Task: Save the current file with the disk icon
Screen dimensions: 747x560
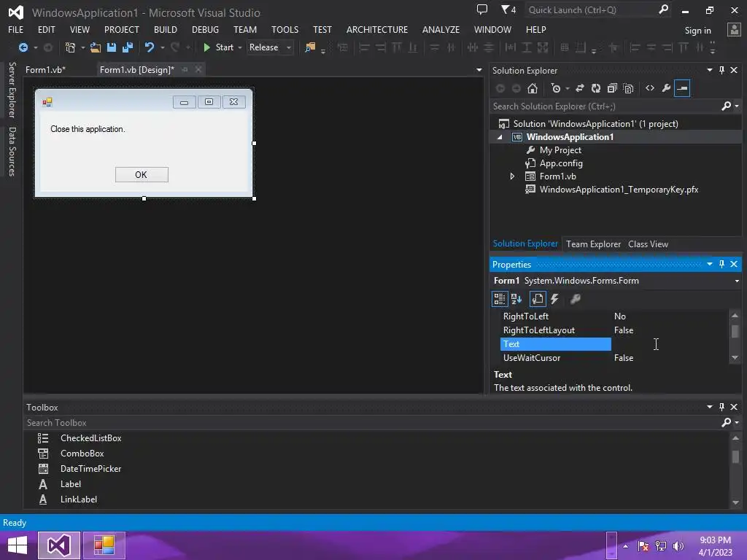Action: tap(112, 47)
